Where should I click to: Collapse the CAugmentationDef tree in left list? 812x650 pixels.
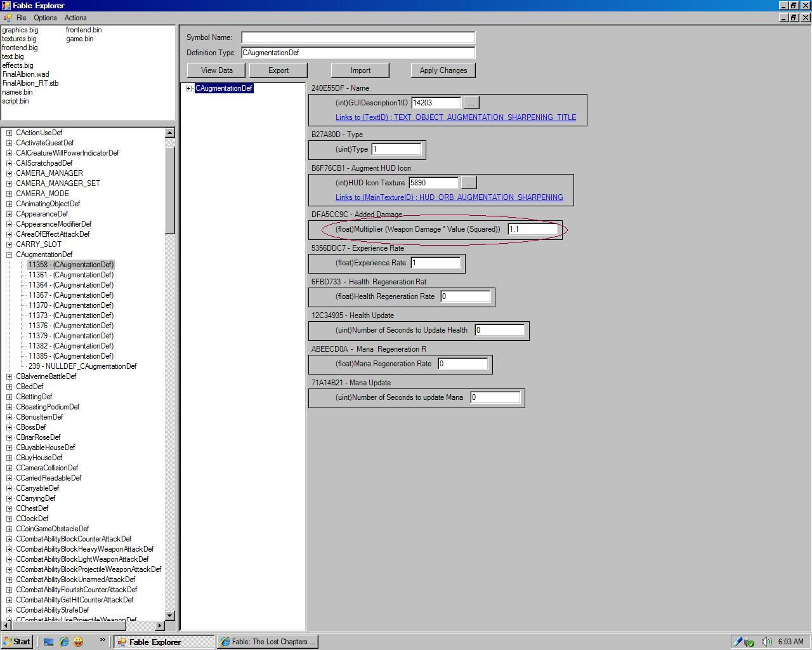[x=10, y=255]
